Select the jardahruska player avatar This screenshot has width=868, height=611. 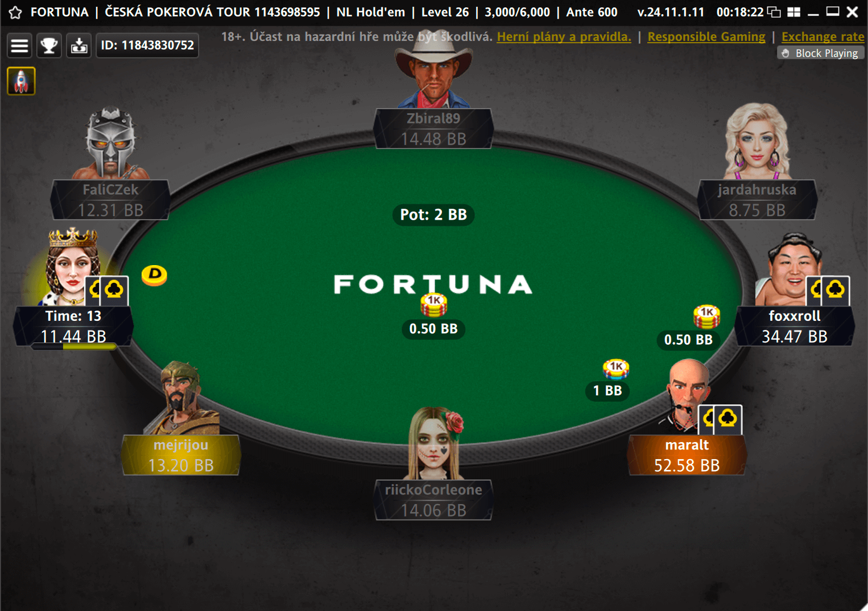tap(757, 142)
